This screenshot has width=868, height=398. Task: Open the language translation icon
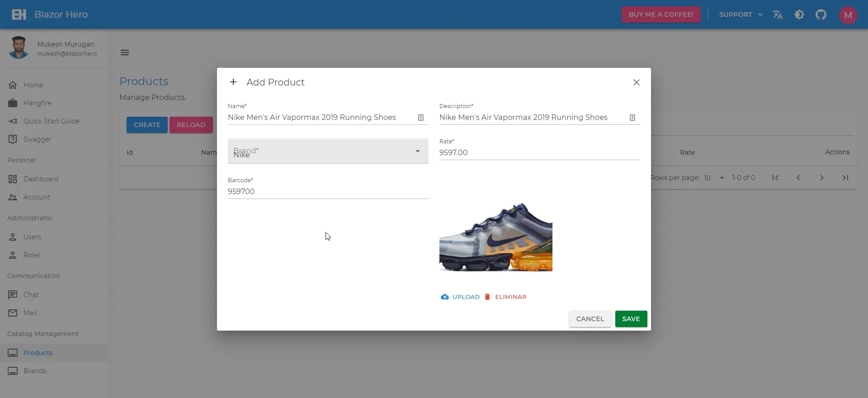[778, 14]
